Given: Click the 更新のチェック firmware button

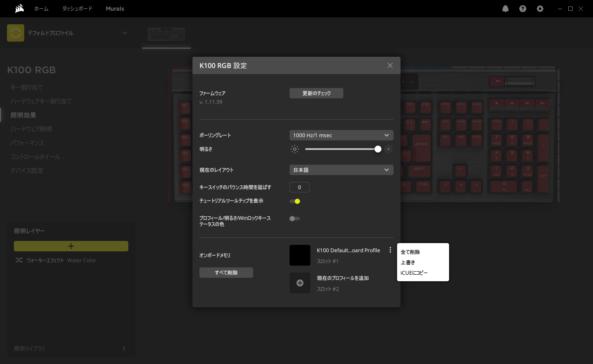Looking at the screenshot, I should point(316,93).
